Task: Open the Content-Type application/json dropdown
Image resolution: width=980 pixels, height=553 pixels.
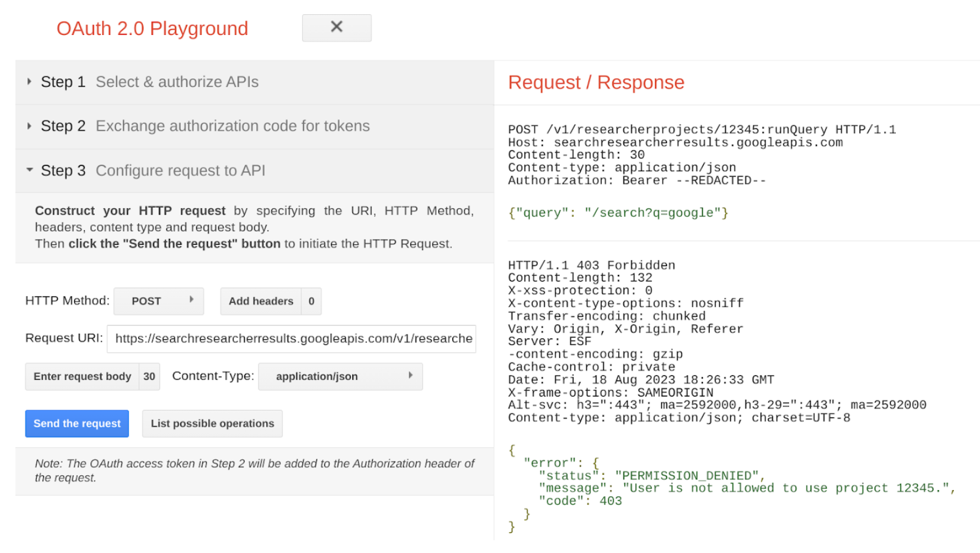Action: tap(340, 376)
